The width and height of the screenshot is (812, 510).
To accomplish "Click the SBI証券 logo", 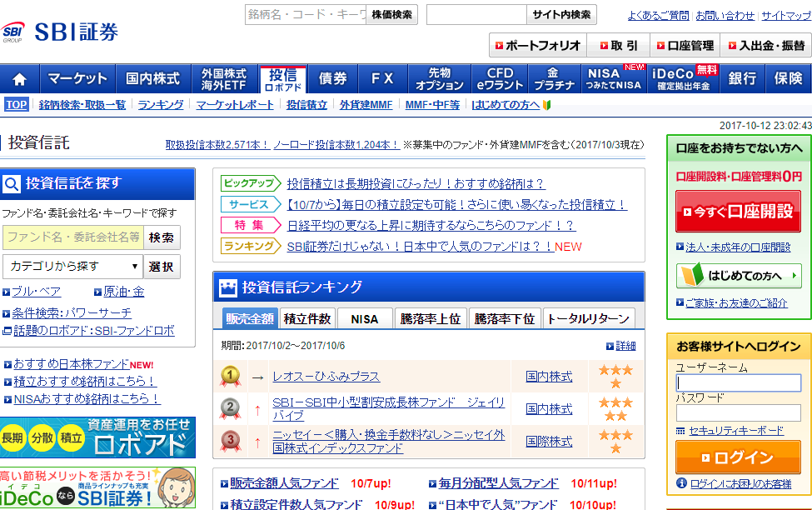I will click(x=60, y=32).
